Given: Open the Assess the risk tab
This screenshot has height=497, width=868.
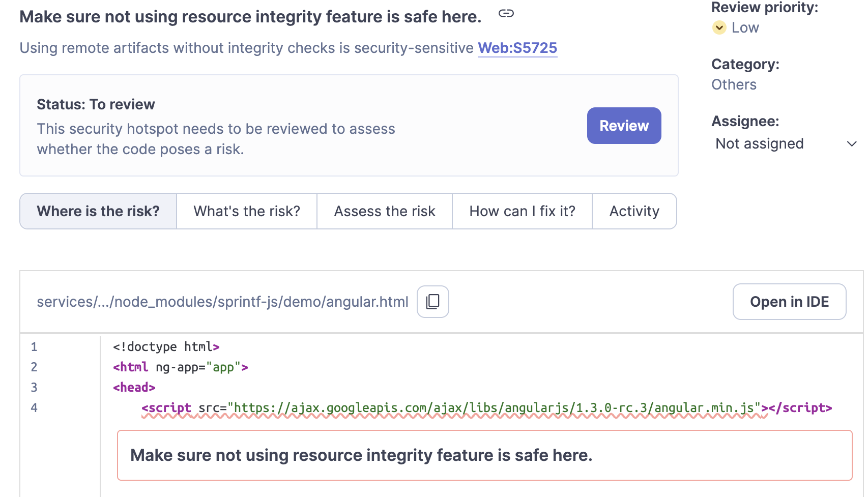Looking at the screenshot, I should click(x=385, y=211).
